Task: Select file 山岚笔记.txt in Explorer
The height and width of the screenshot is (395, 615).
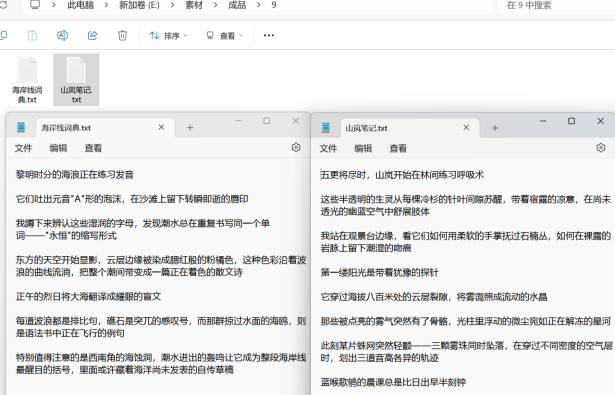Action: point(76,80)
